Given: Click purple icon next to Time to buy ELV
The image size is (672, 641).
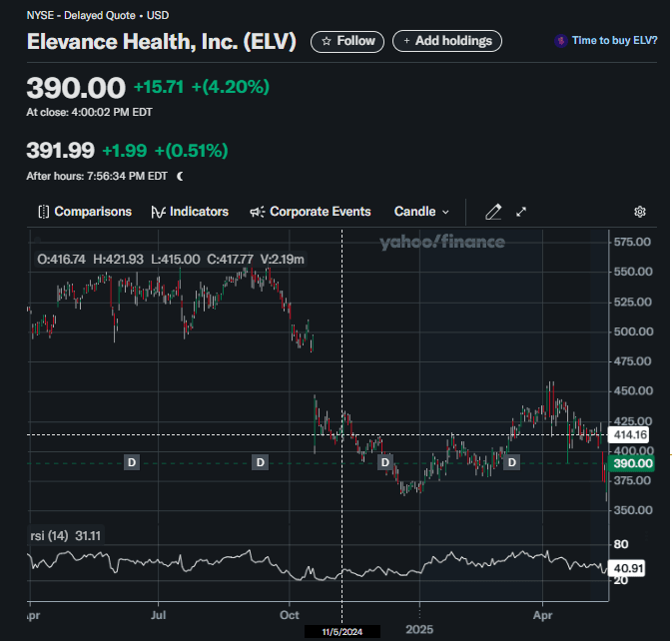Looking at the screenshot, I should click(x=561, y=41).
